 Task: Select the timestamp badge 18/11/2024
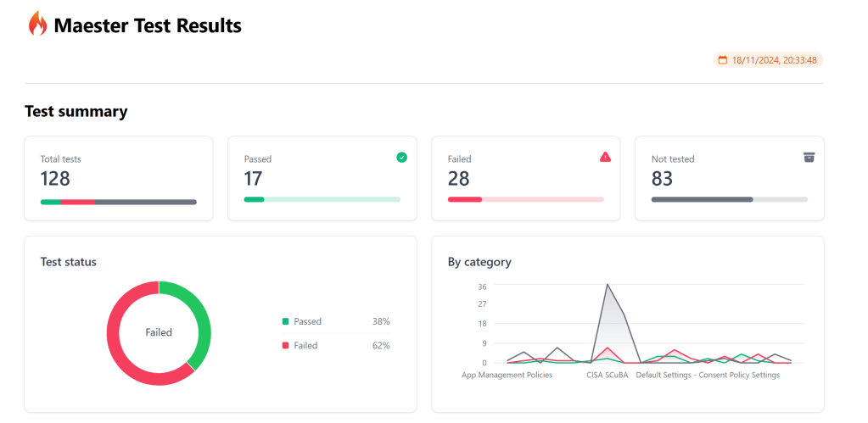(769, 60)
